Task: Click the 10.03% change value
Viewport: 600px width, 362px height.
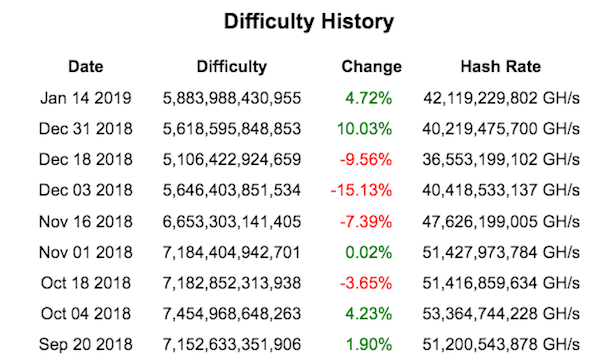Action: [364, 129]
